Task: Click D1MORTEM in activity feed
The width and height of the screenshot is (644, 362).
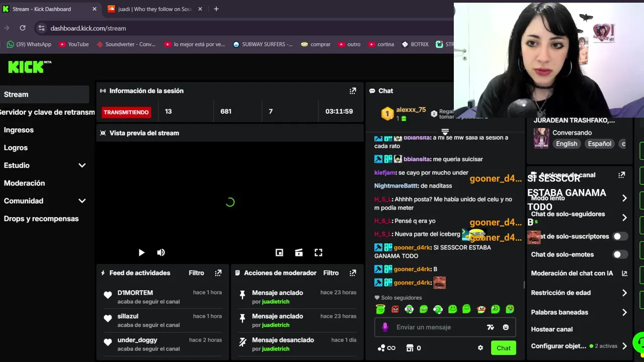Action: click(135, 293)
